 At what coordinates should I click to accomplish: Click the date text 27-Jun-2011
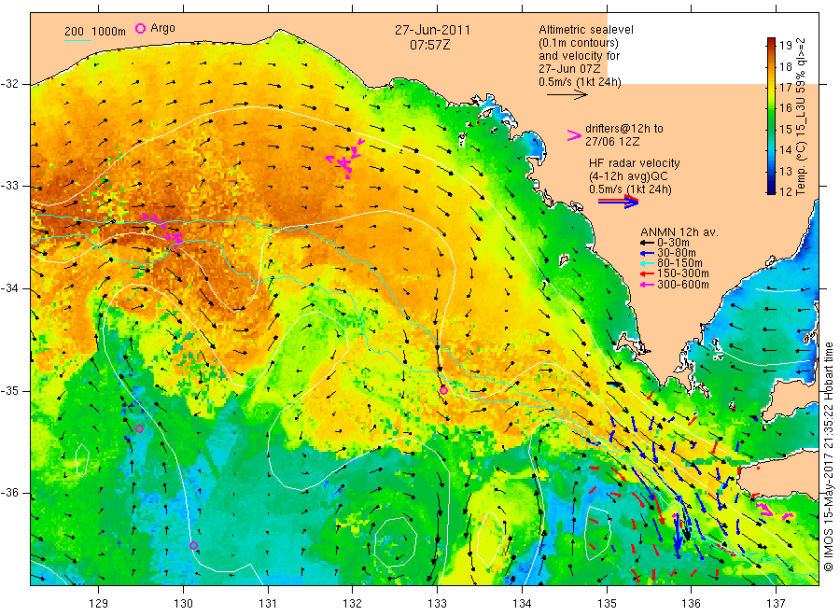(432, 31)
